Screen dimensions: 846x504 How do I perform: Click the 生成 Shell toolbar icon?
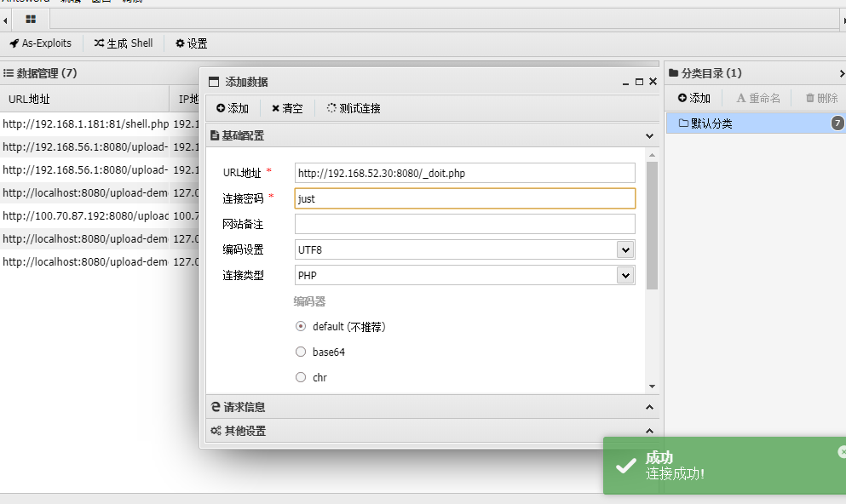tap(123, 43)
